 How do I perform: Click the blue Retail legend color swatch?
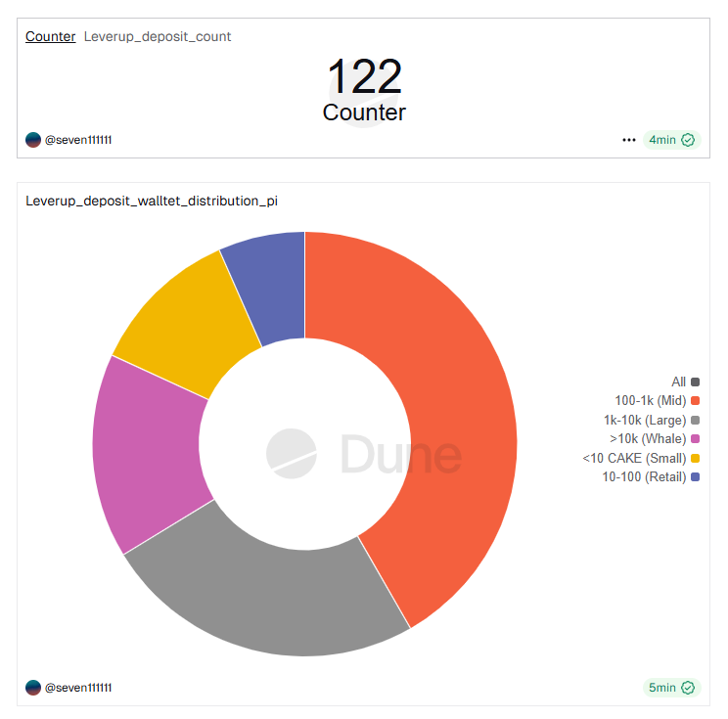point(695,476)
